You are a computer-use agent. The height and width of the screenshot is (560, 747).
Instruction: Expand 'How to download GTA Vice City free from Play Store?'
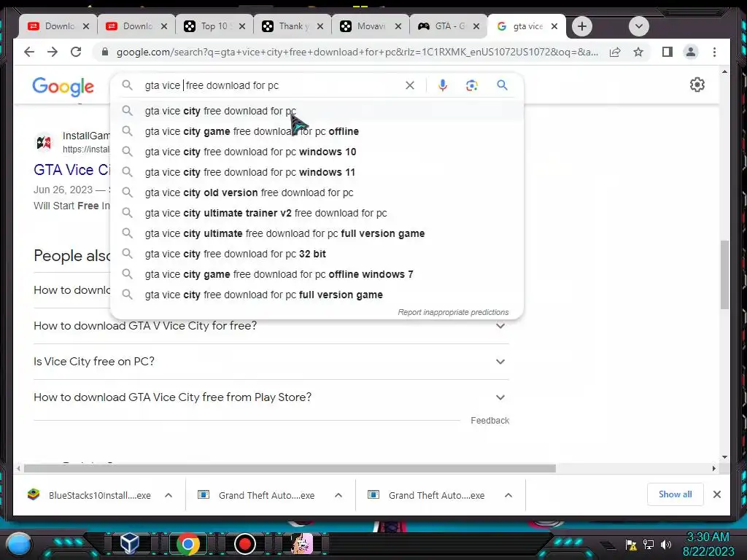point(271,397)
